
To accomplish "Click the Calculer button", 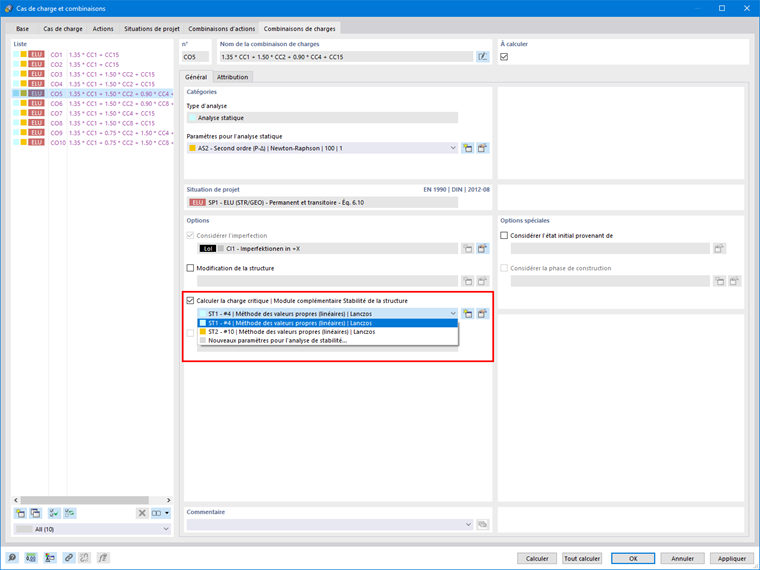I will click(x=537, y=558).
